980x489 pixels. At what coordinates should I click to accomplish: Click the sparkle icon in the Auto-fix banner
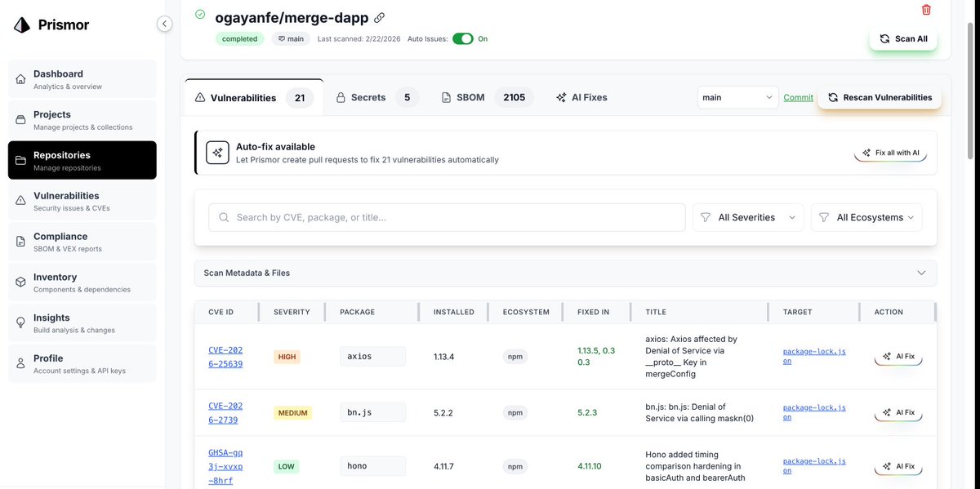coord(217,153)
